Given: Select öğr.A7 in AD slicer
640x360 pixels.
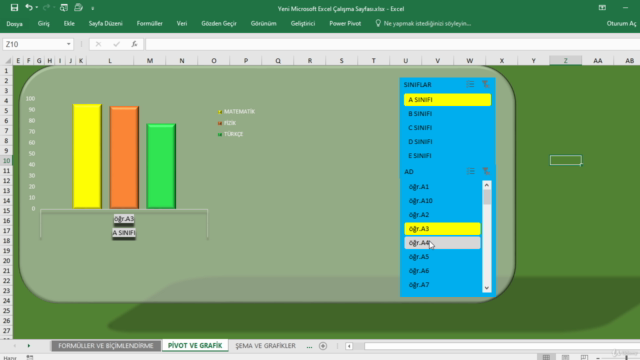Looking at the screenshot, I should (x=442, y=284).
